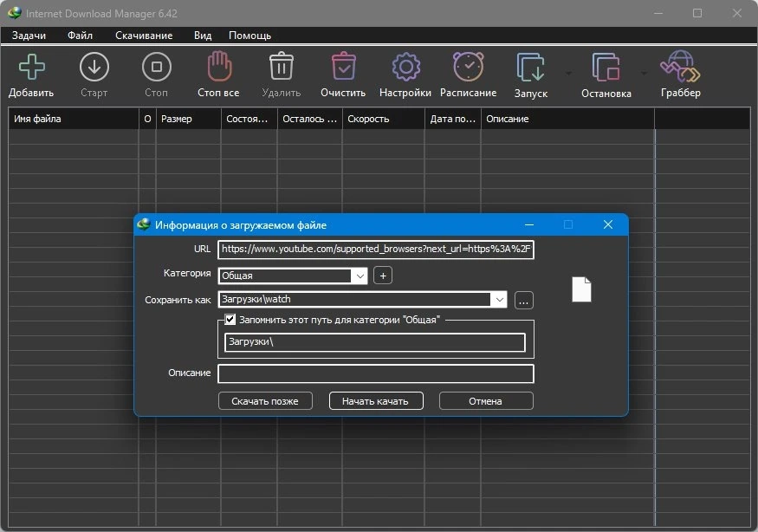The image size is (758, 532).
Task: Click the Остановка queue icon
Action: pos(606,68)
